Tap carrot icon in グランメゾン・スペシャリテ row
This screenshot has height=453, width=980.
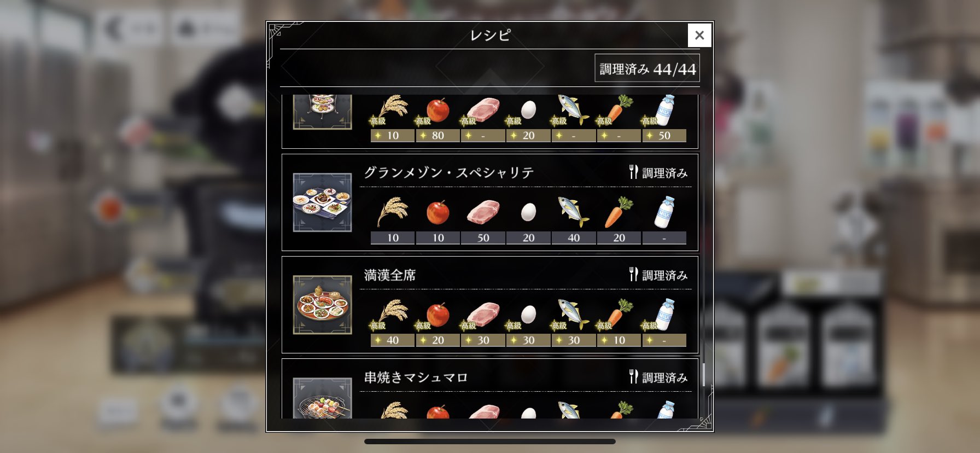(x=619, y=212)
